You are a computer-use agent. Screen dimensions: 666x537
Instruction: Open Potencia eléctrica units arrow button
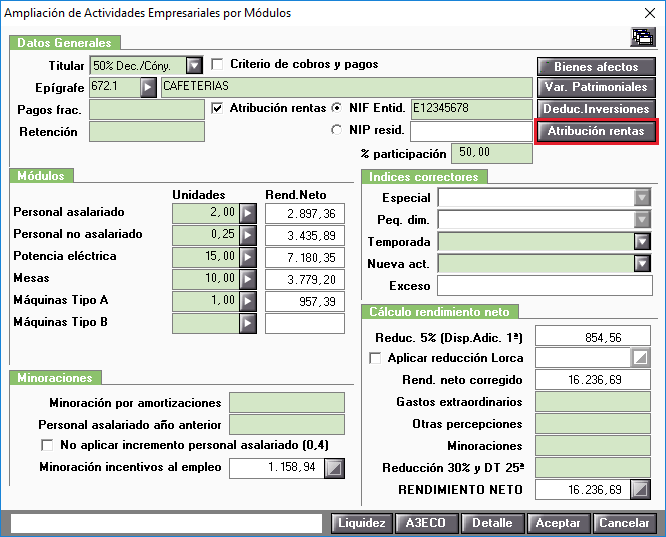click(x=248, y=257)
